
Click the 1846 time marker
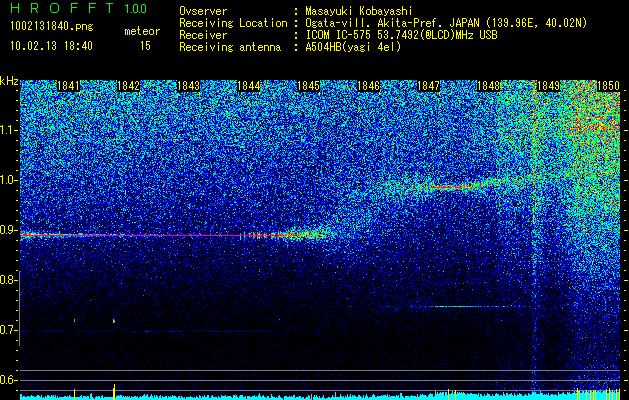click(368, 86)
